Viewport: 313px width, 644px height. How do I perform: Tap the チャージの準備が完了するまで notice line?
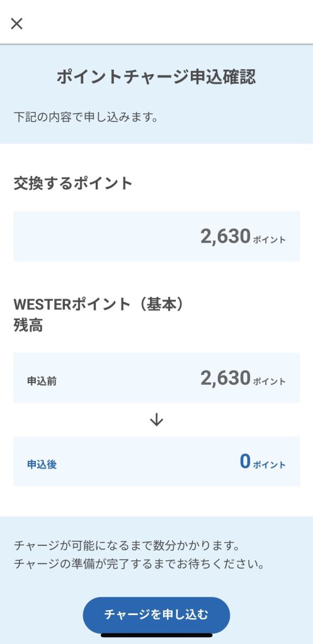(x=139, y=564)
